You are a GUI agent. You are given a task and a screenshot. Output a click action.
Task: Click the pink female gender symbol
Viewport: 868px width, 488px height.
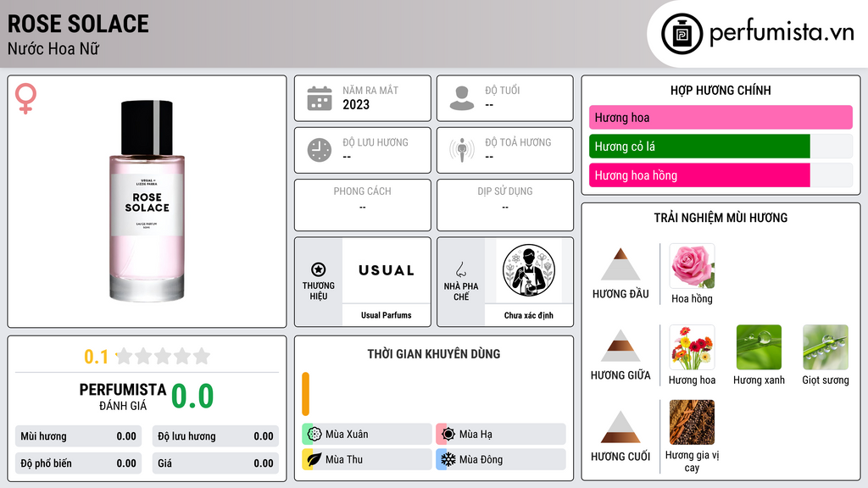25,98
